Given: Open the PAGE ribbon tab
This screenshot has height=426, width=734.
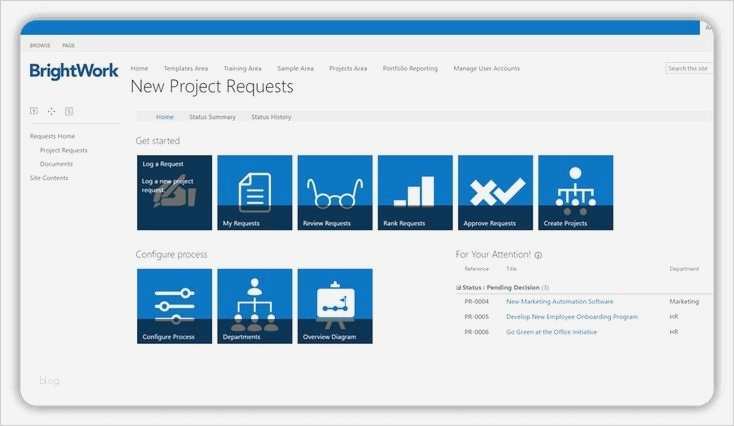Looking at the screenshot, I should pyautogui.click(x=68, y=45).
